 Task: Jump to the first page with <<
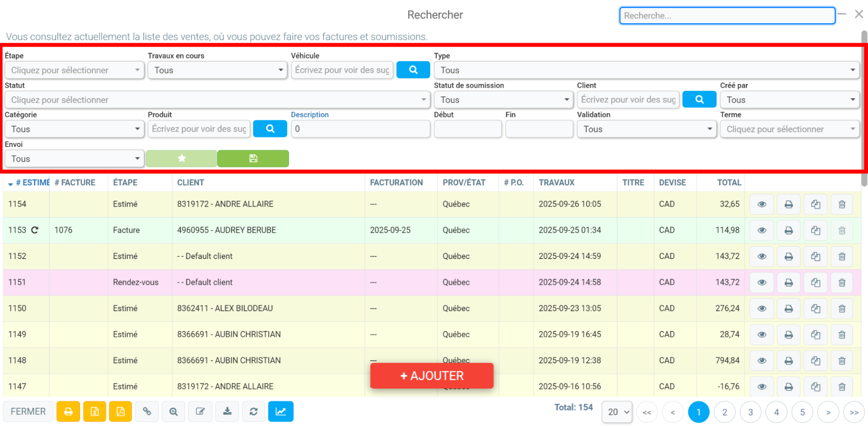point(647,412)
